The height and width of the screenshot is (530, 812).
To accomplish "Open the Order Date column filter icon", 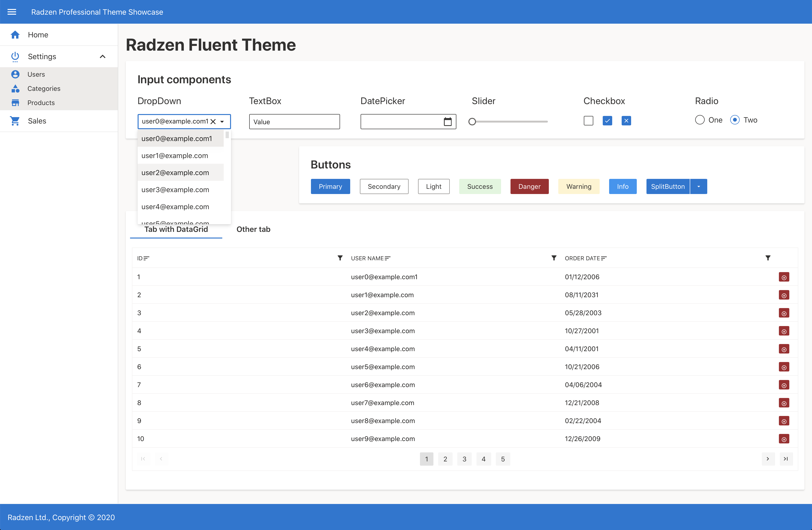I will click(768, 258).
